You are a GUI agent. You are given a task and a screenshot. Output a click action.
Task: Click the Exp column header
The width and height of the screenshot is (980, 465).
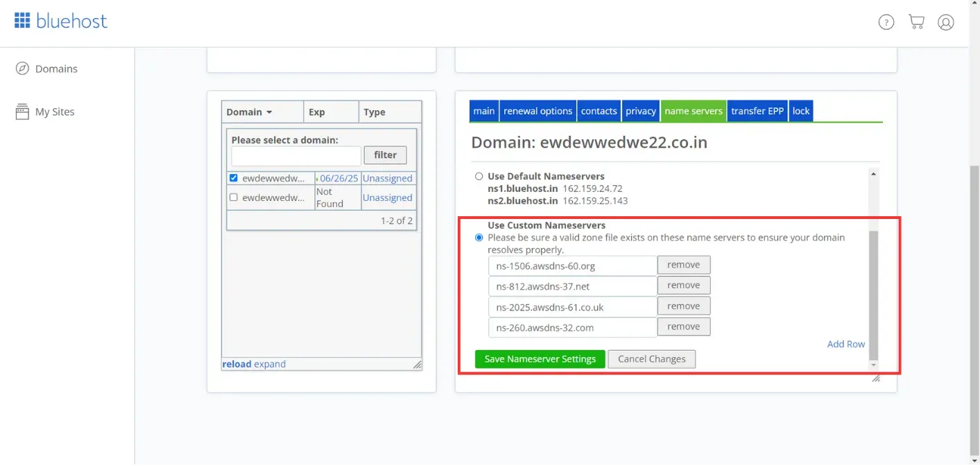pyautogui.click(x=332, y=112)
